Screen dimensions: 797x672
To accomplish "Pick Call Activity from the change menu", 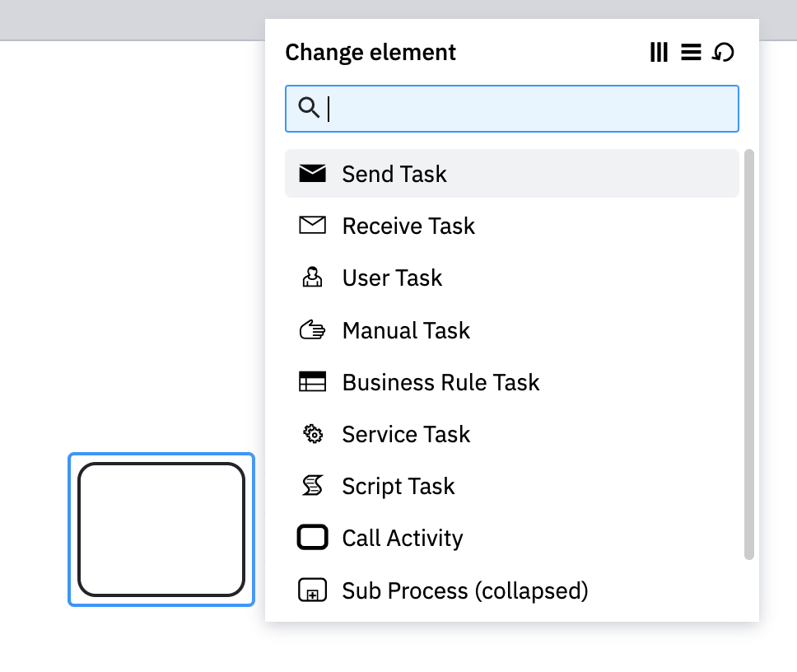I will tap(402, 537).
